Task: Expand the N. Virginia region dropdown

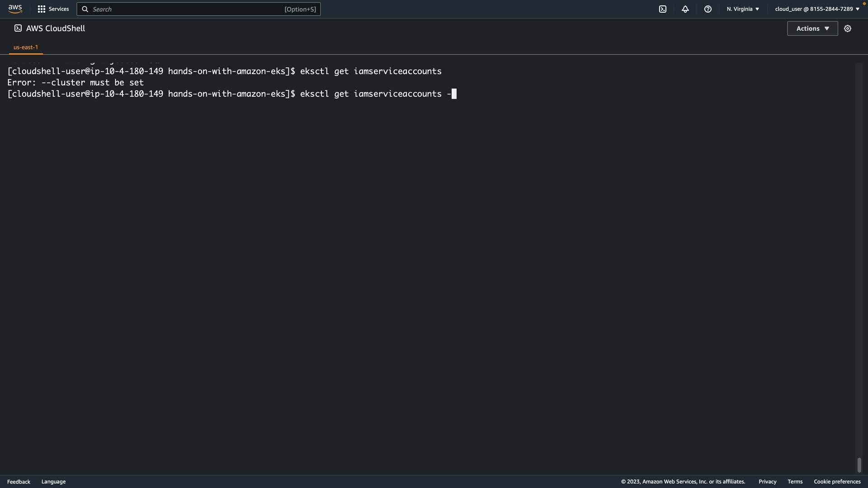Action: (x=743, y=9)
